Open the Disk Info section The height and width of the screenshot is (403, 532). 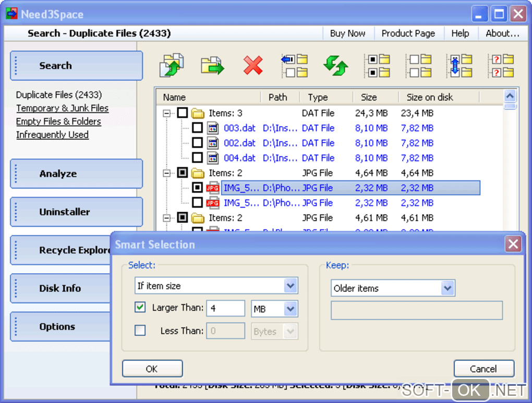(x=61, y=288)
